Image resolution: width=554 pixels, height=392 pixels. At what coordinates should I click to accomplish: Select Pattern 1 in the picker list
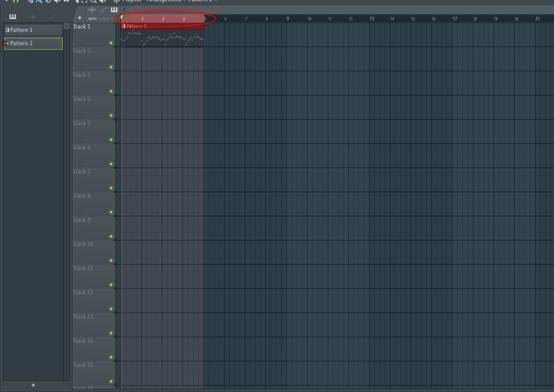(x=33, y=30)
